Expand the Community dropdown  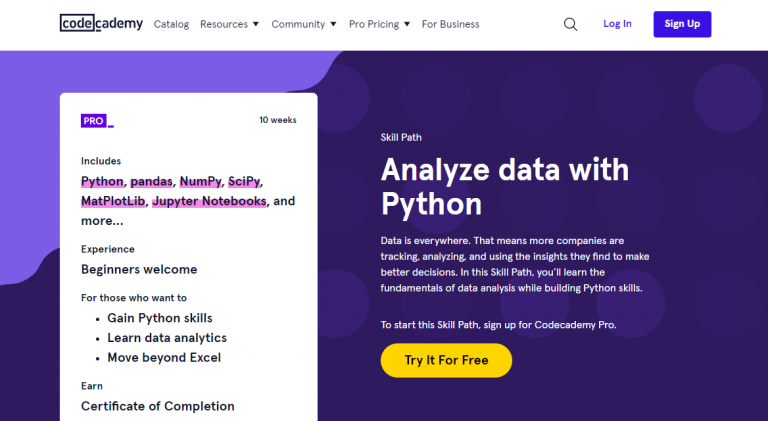coord(304,24)
